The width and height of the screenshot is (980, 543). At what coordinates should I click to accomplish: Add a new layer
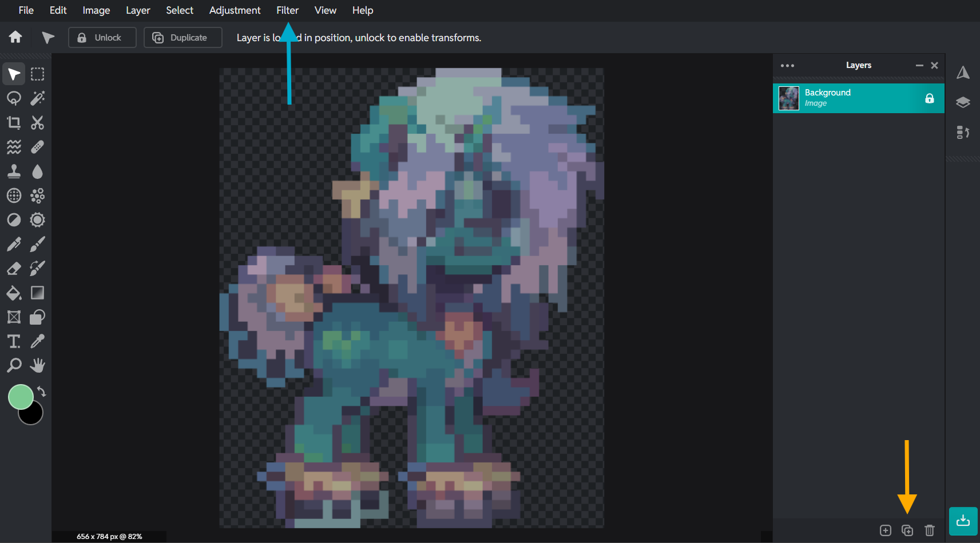point(886,530)
